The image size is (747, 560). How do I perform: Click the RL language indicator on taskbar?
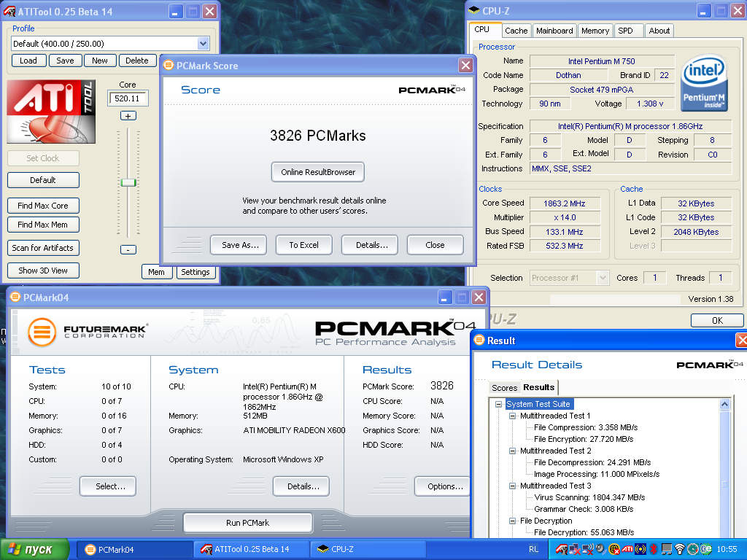click(x=533, y=549)
